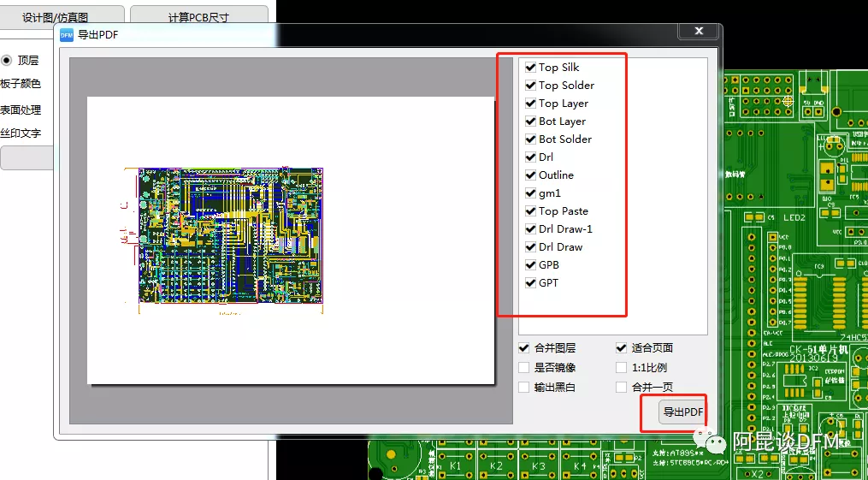The width and height of the screenshot is (868, 480).
Task: Uncheck the Drl layer checkbox
Action: pyautogui.click(x=531, y=157)
